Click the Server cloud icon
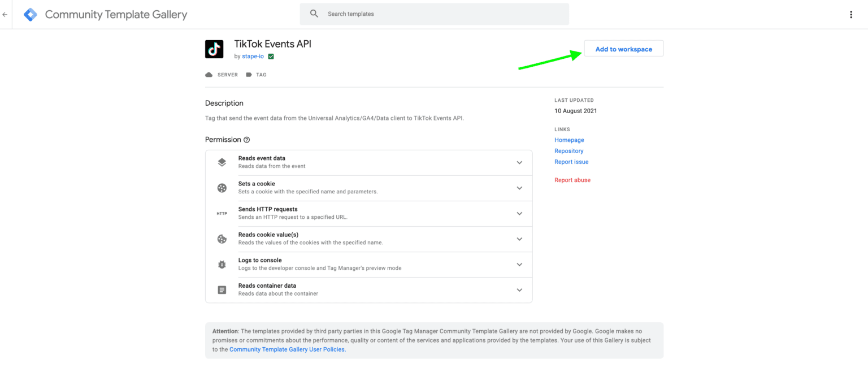The image size is (868, 376). 209,75
